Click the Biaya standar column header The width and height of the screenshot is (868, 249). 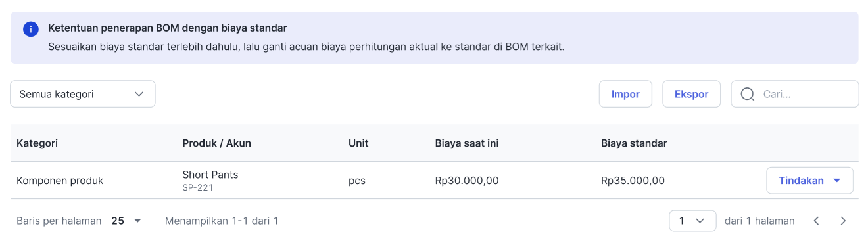pyautogui.click(x=634, y=143)
